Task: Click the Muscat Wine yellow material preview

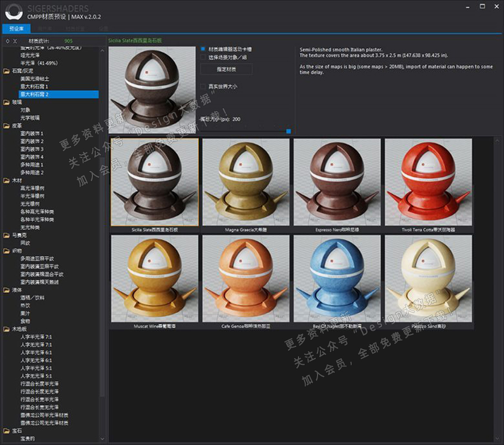Action: click(155, 278)
